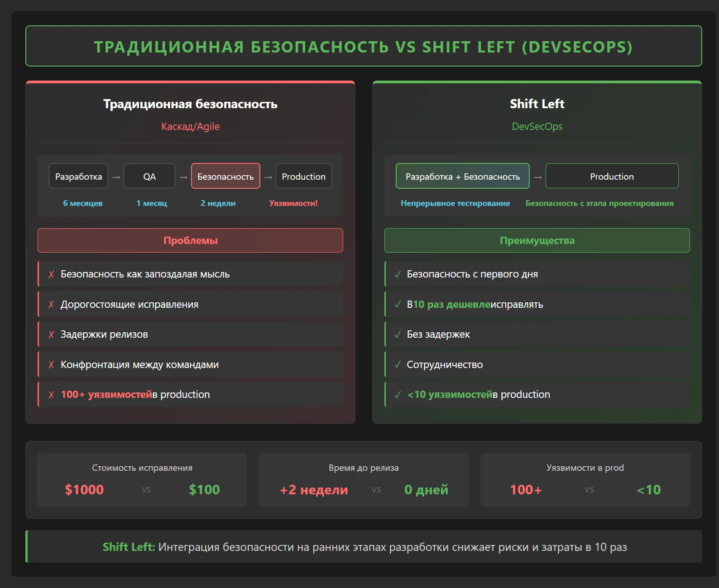Click the "$1000" cost value

[84, 490]
